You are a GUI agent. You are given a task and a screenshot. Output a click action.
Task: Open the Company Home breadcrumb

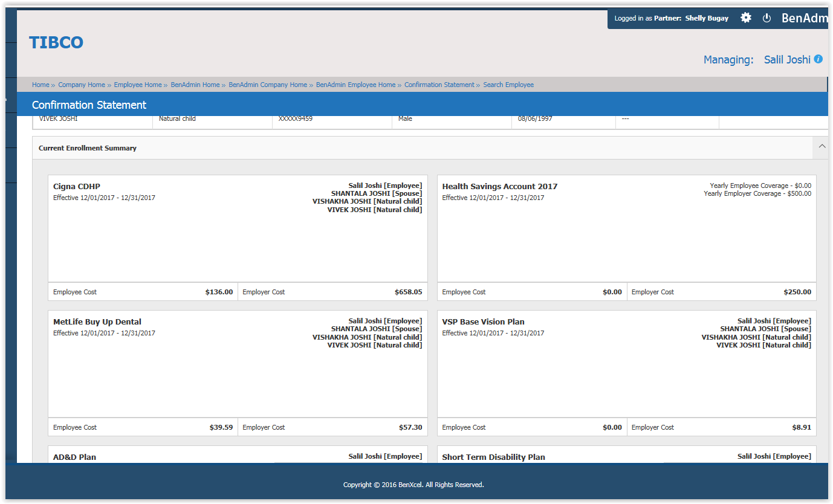[x=82, y=85]
